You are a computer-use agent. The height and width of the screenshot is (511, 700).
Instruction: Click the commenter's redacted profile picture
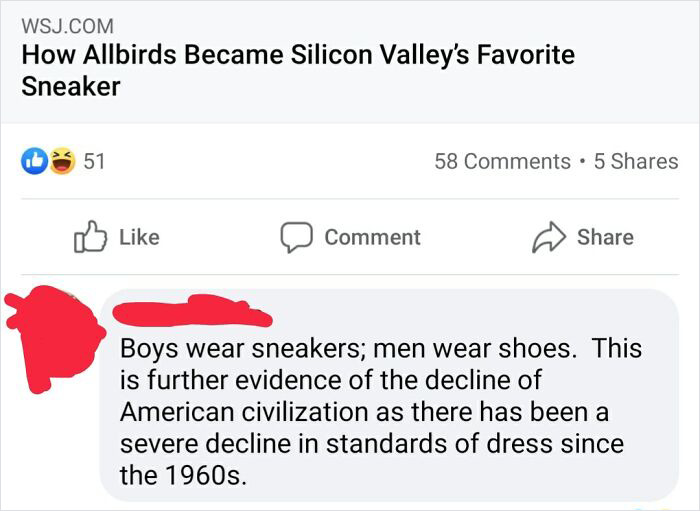click(x=50, y=320)
